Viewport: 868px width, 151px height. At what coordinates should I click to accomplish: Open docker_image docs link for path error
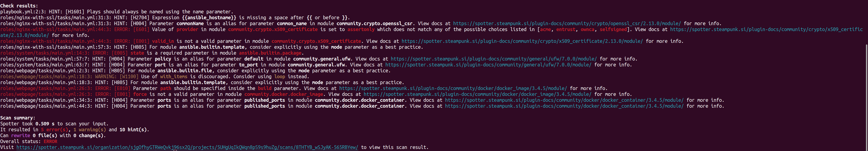[453, 88]
